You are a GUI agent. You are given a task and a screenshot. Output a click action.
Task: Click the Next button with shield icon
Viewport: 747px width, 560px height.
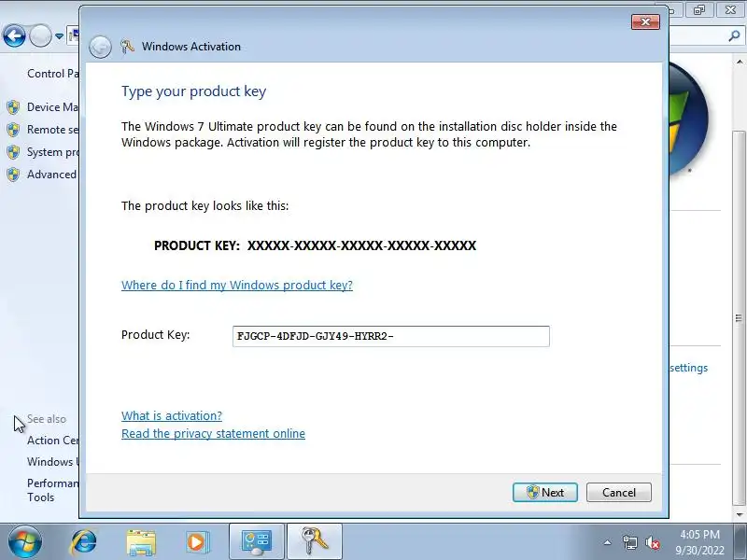point(545,493)
